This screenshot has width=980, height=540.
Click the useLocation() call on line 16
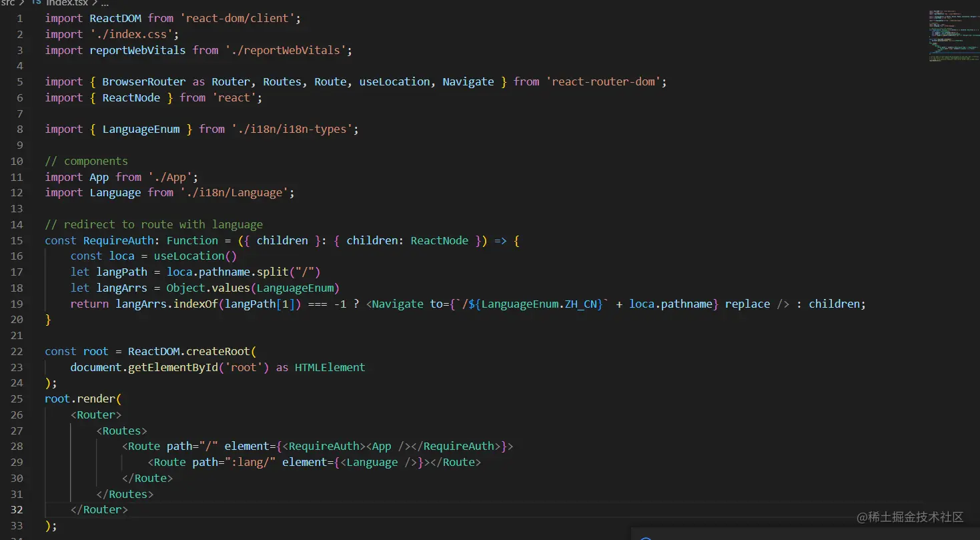click(x=195, y=256)
